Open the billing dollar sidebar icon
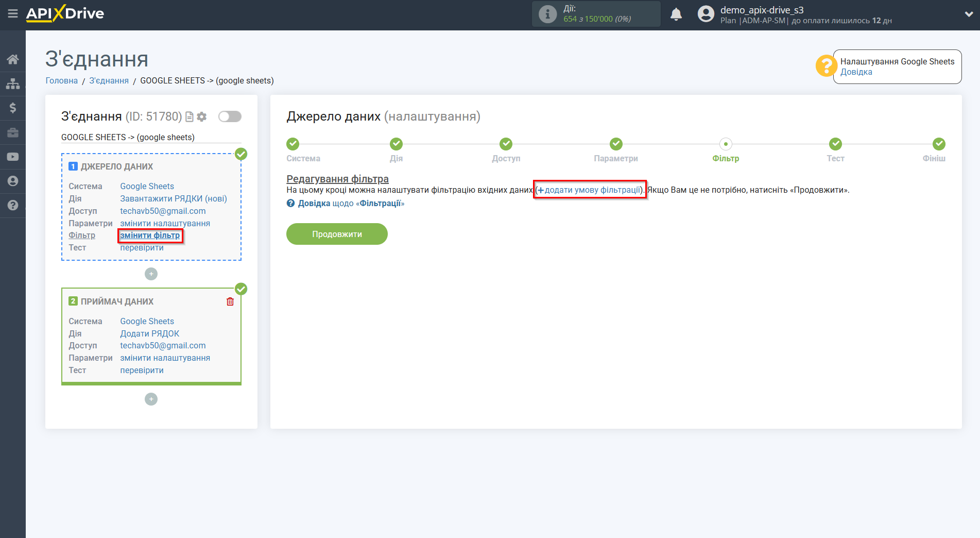The image size is (980, 538). point(13,108)
